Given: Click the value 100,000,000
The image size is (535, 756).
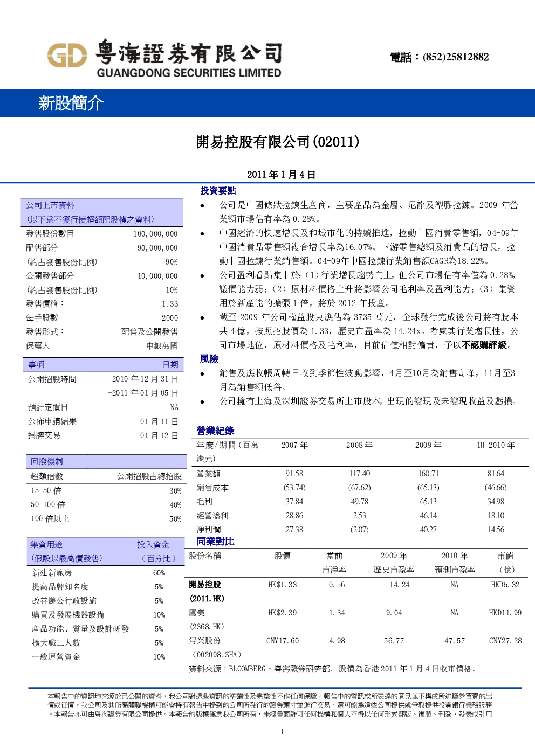Looking at the screenshot, I should coord(155,234).
